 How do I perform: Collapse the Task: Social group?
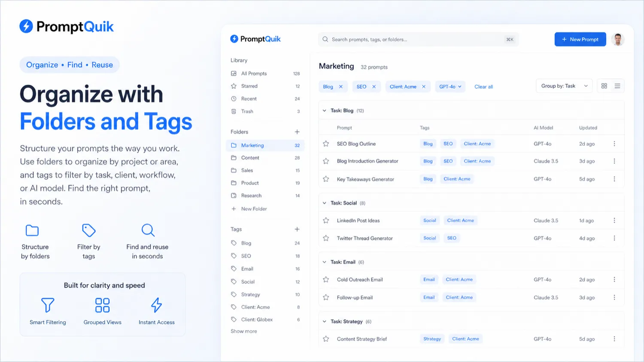coord(325,203)
